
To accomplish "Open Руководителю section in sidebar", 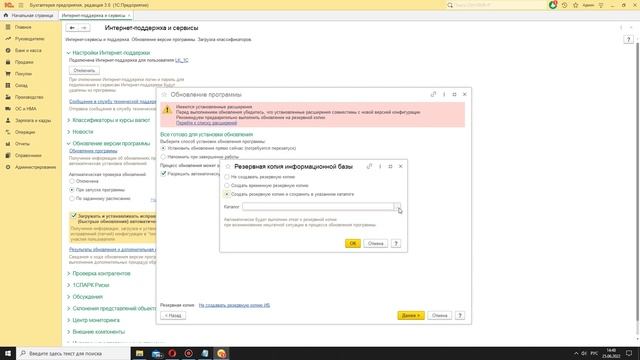I will [29, 39].
